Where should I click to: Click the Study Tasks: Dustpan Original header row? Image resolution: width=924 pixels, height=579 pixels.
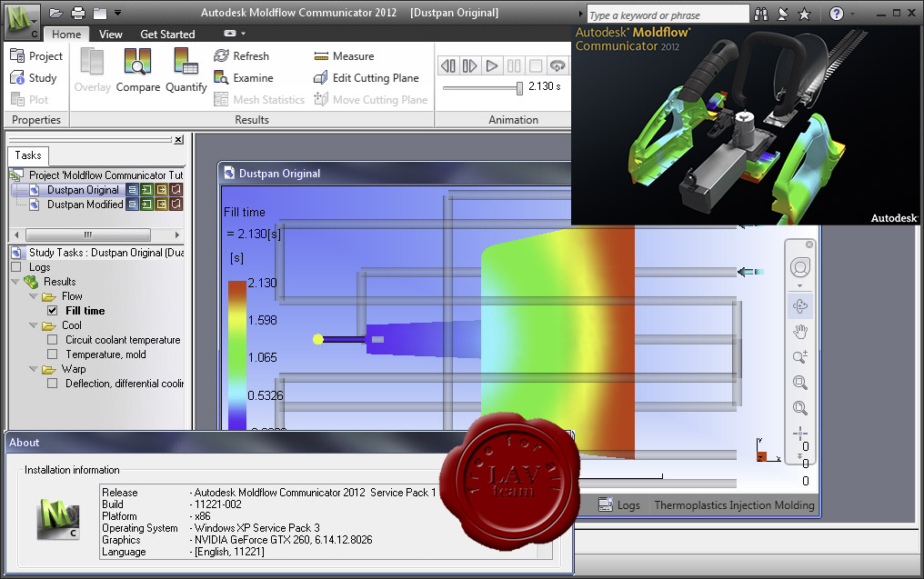97,252
